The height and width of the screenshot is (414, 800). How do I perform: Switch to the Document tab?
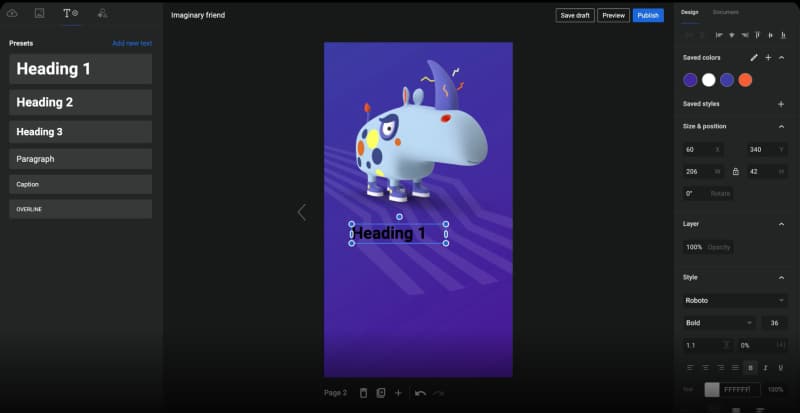click(726, 12)
